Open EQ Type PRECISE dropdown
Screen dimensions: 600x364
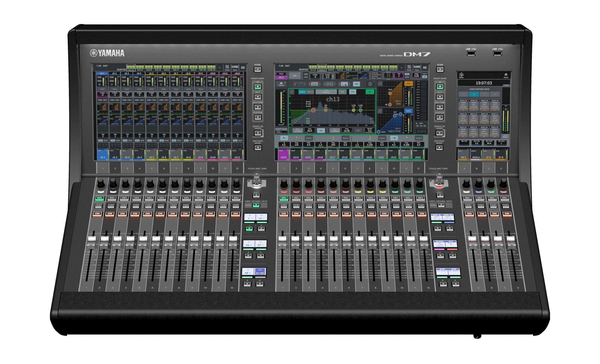pos(326,92)
